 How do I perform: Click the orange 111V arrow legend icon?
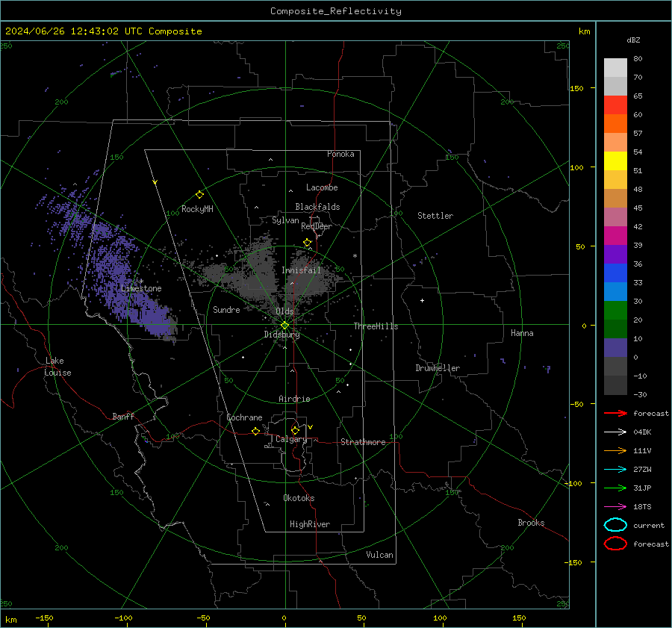pos(615,450)
